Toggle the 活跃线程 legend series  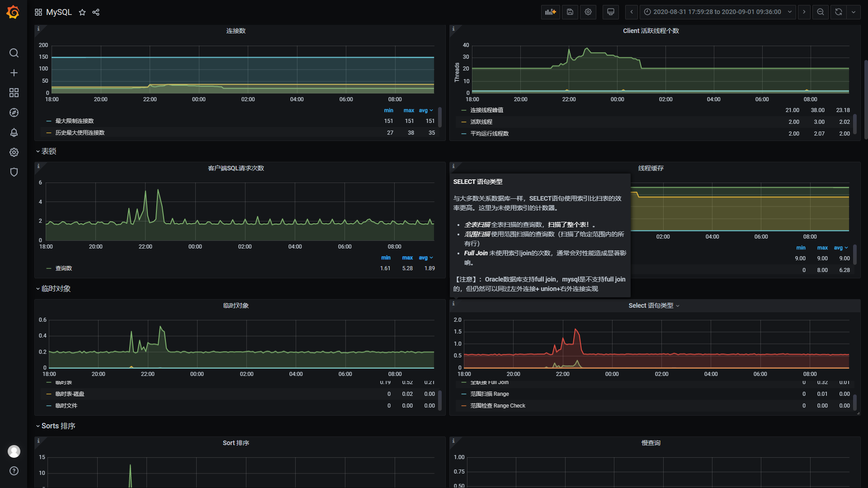tap(481, 122)
